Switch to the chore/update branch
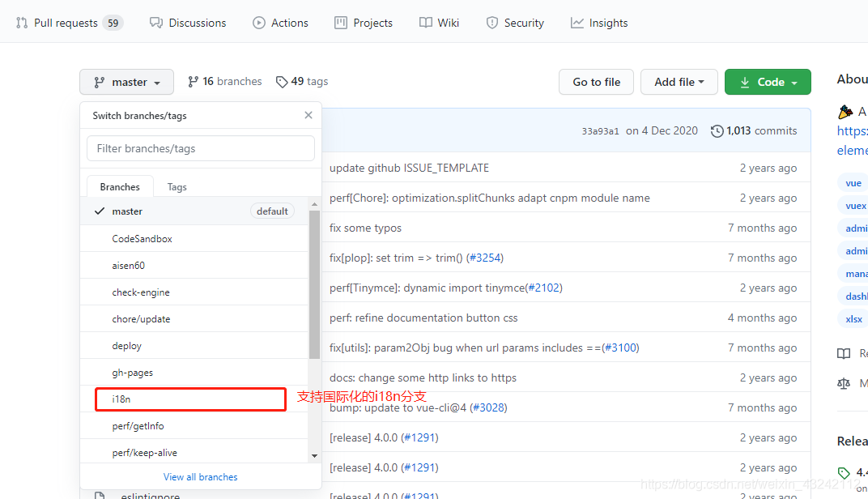The height and width of the screenshot is (499, 868). (194, 319)
